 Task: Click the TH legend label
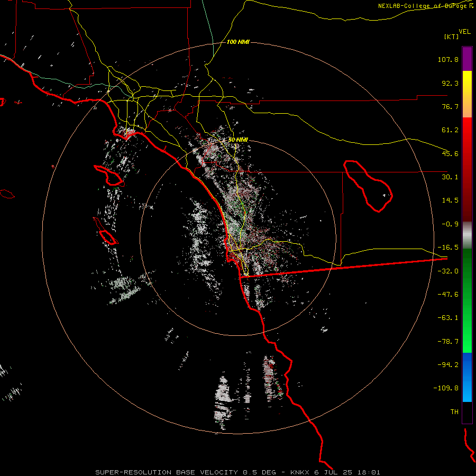click(454, 411)
